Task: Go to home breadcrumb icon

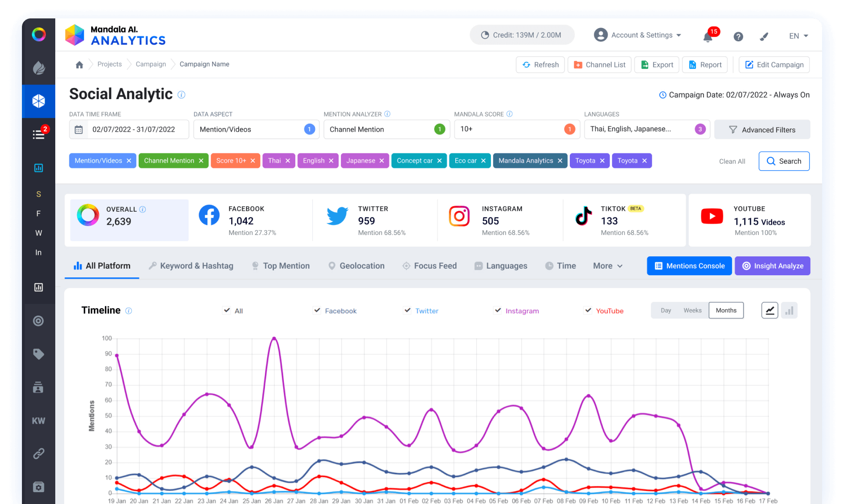Action: coord(79,65)
